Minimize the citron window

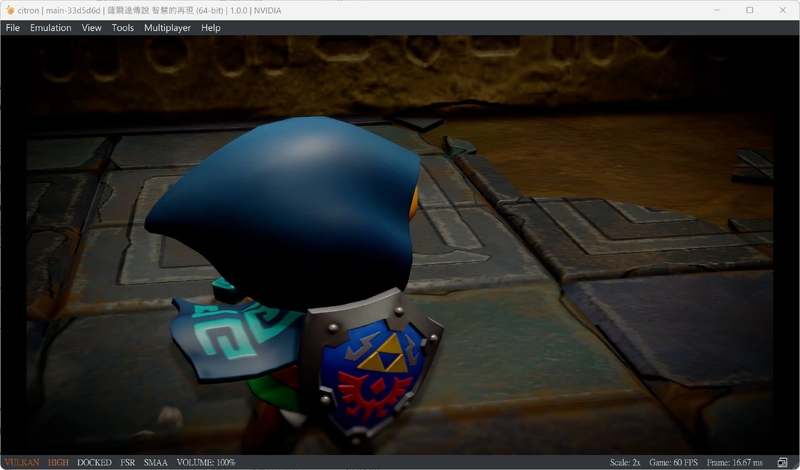point(717,10)
